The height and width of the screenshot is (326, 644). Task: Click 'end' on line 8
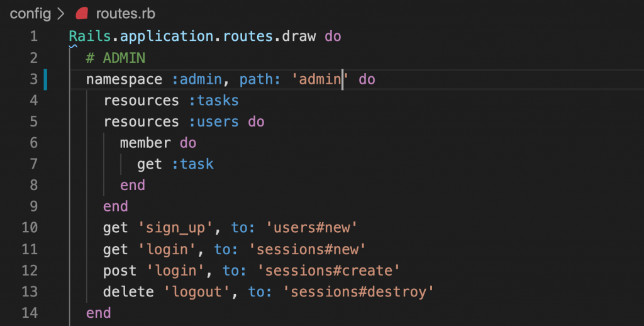click(x=133, y=185)
